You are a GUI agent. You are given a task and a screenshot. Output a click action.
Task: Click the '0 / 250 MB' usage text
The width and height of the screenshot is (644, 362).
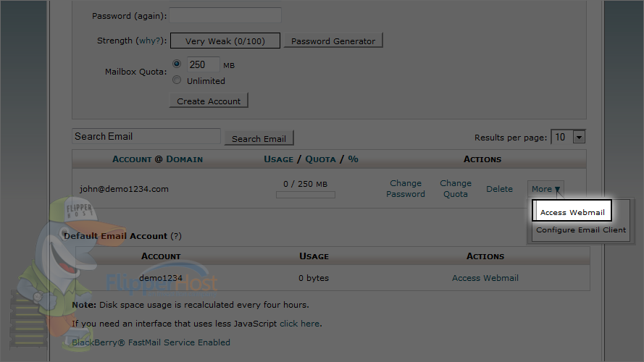pos(305,184)
